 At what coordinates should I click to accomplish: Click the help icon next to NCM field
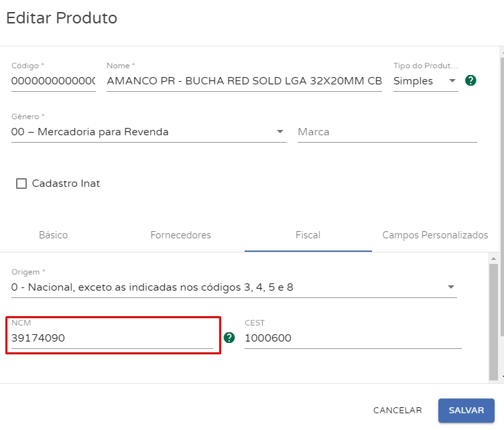click(229, 338)
